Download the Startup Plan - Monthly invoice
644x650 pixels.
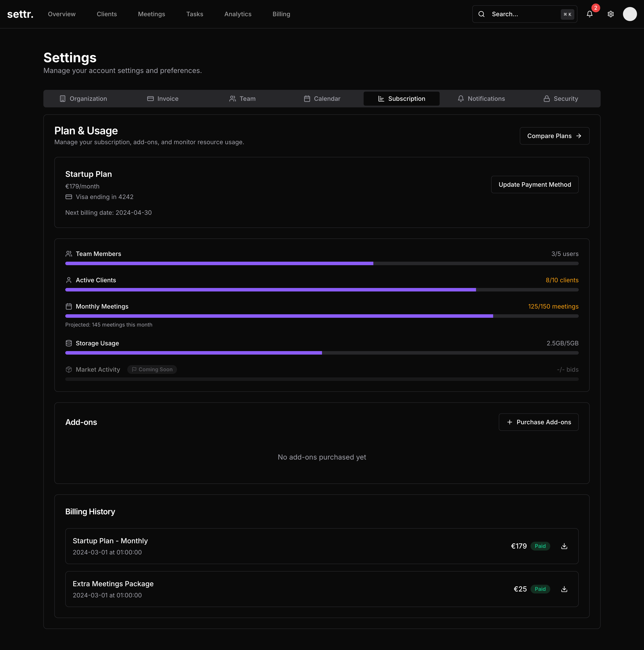click(564, 546)
